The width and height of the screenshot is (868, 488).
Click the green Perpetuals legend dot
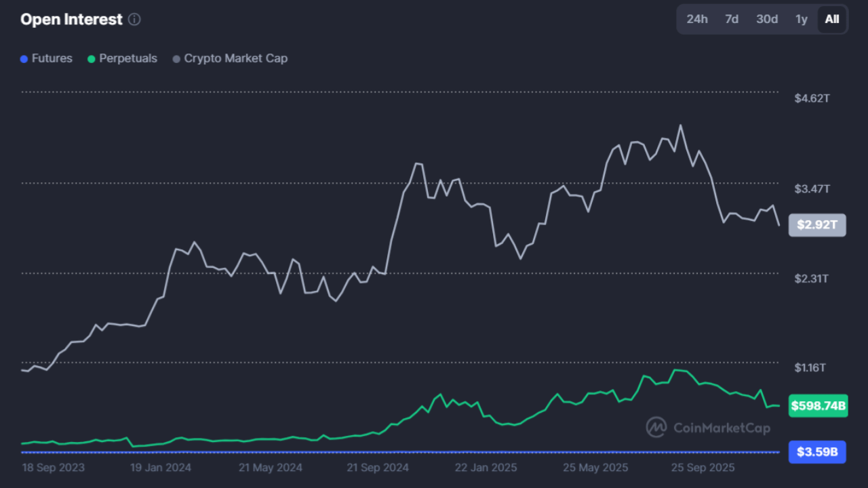[92, 59]
